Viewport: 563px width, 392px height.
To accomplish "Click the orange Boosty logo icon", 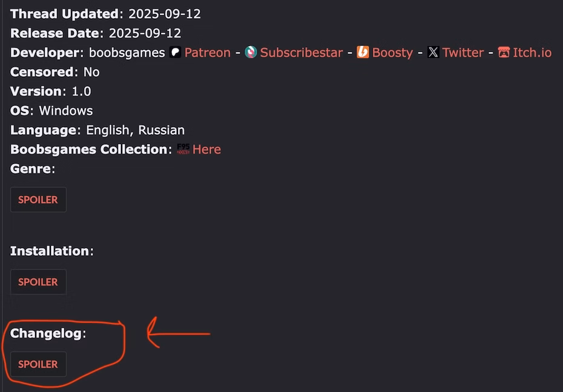I will [363, 53].
